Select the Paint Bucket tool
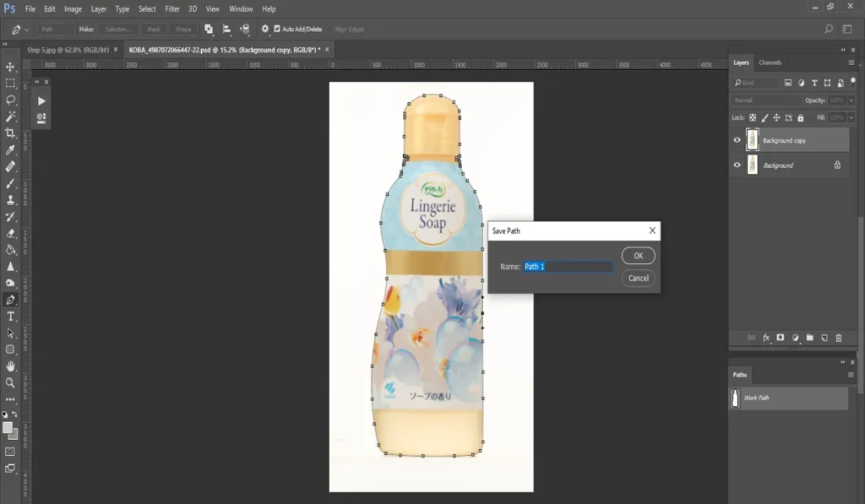This screenshot has height=504, width=865. point(10,250)
